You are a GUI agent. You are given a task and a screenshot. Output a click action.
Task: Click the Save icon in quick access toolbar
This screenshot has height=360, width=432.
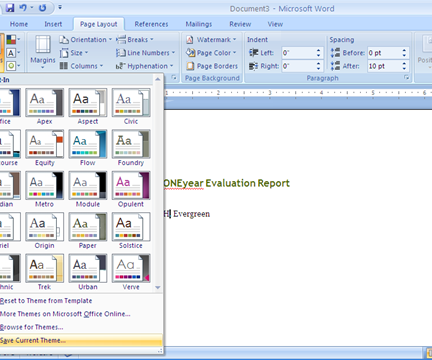(x=10, y=8)
